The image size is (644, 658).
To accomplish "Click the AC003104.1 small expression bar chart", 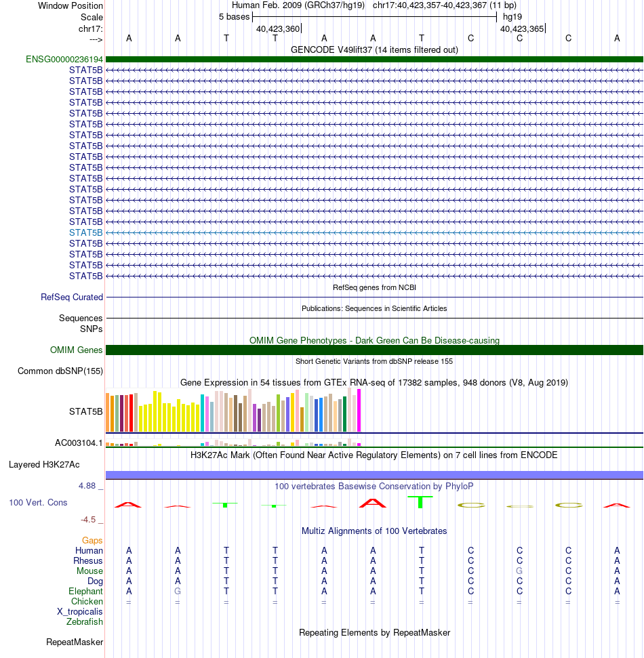I will [233, 443].
